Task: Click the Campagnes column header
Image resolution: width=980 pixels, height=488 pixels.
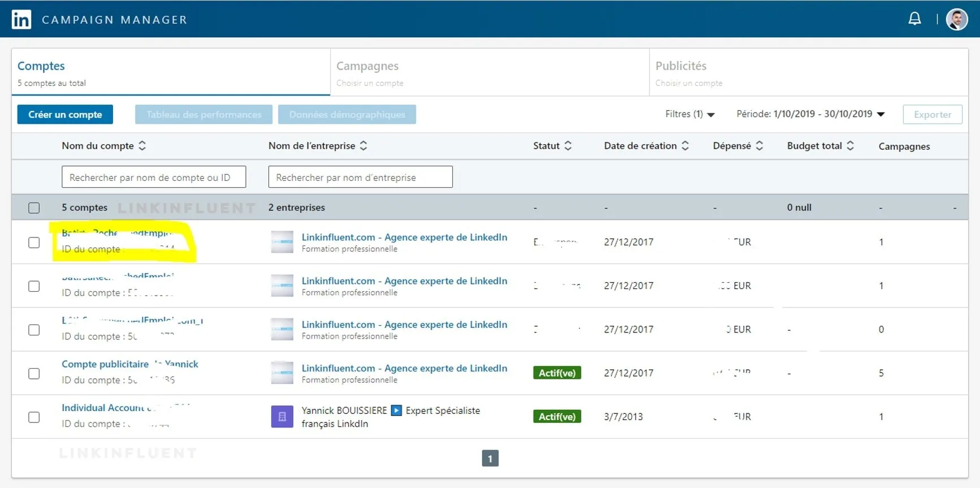Action: tap(904, 146)
